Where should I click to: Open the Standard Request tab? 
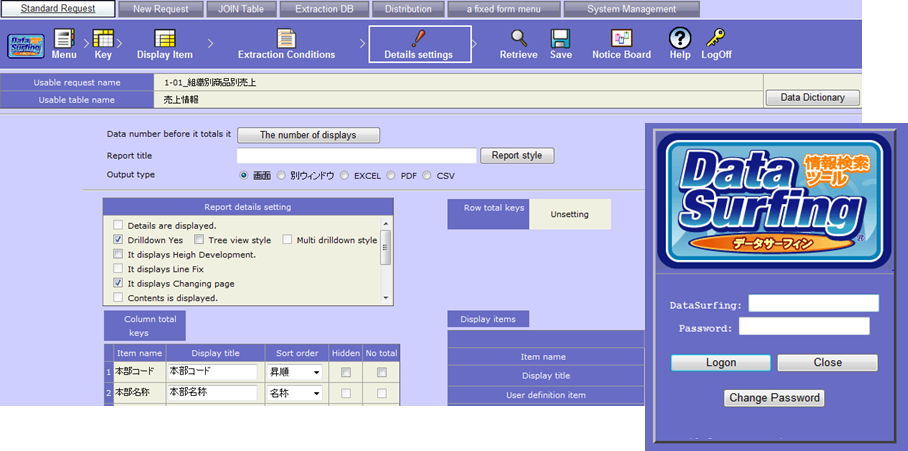tap(58, 9)
